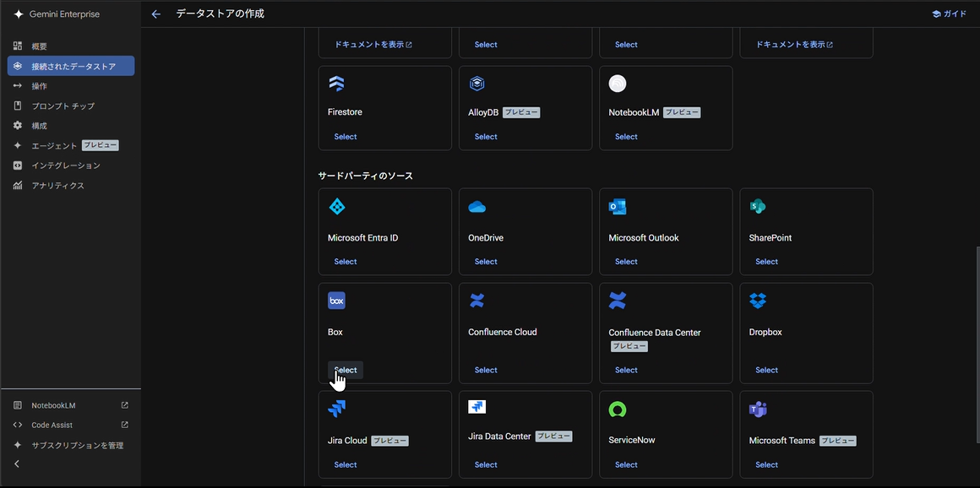Click the back arrow beside データストアの作成

click(x=155, y=14)
